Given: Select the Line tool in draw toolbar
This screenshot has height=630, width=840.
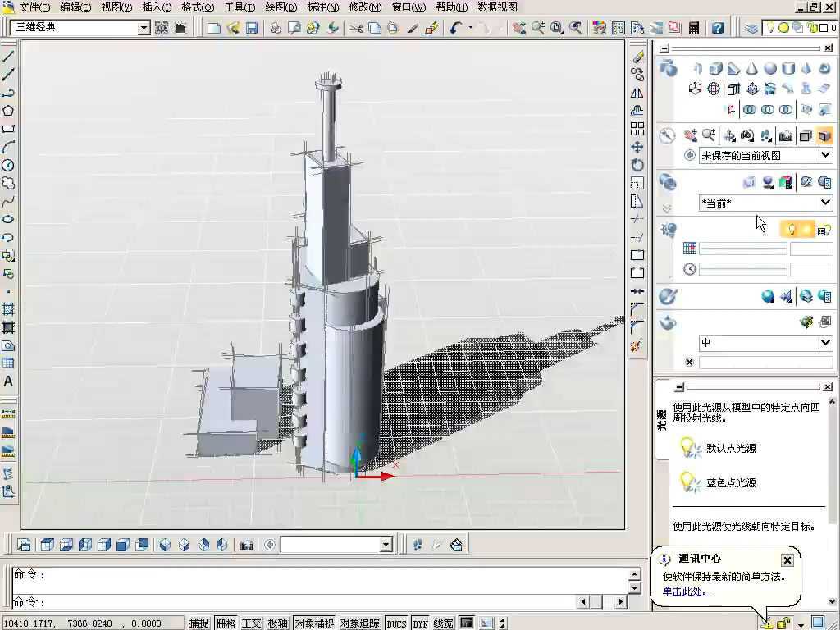Looking at the screenshot, I should pos(8,57).
